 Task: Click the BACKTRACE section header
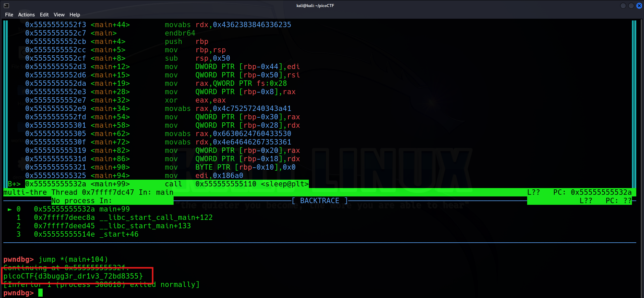tap(320, 201)
